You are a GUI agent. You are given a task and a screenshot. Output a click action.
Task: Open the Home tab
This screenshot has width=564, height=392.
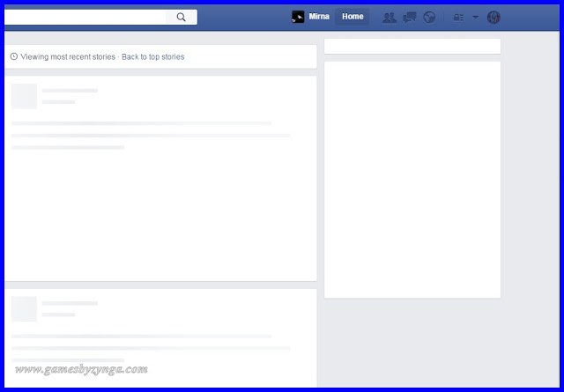[x=352, y=17]
